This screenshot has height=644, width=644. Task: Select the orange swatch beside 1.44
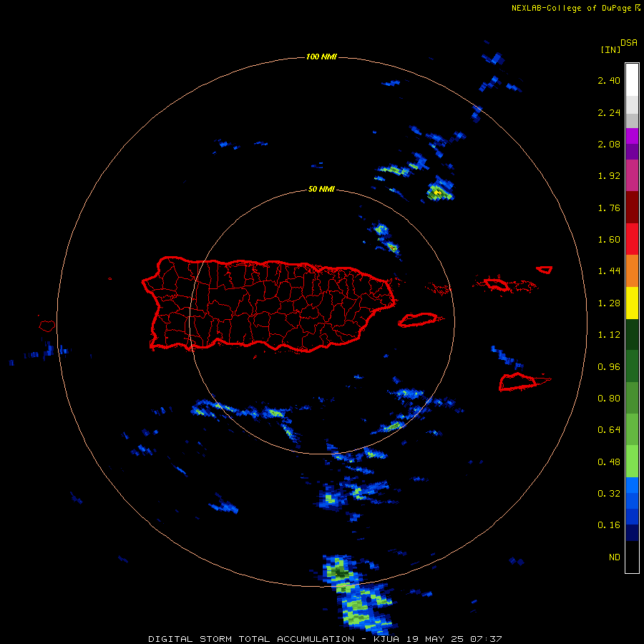(632, 270)
